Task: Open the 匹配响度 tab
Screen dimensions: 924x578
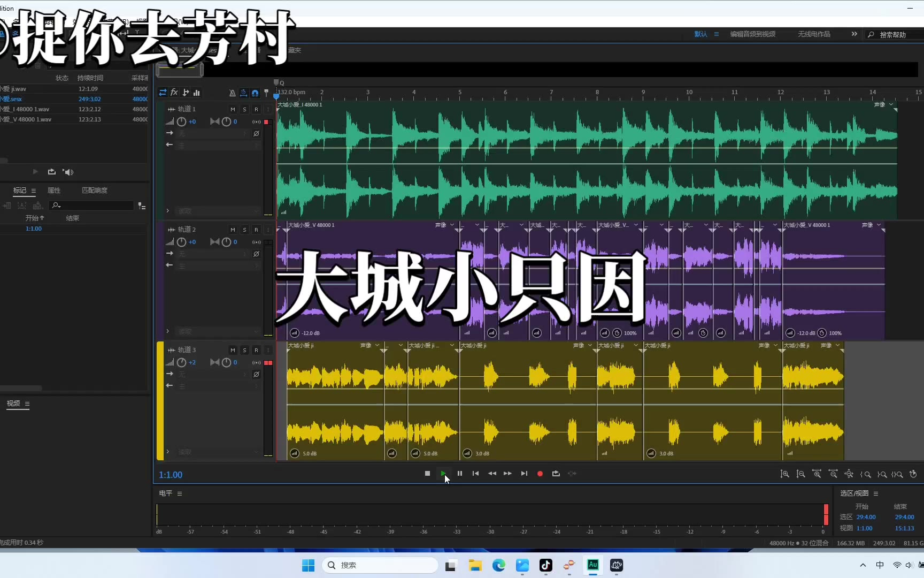Action: (x=95, y=191)
